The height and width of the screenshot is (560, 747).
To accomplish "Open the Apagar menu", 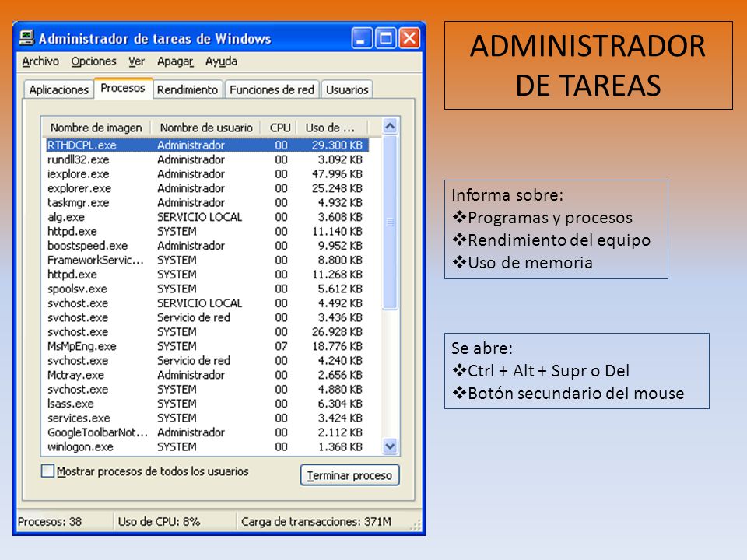I will (175, 61).
